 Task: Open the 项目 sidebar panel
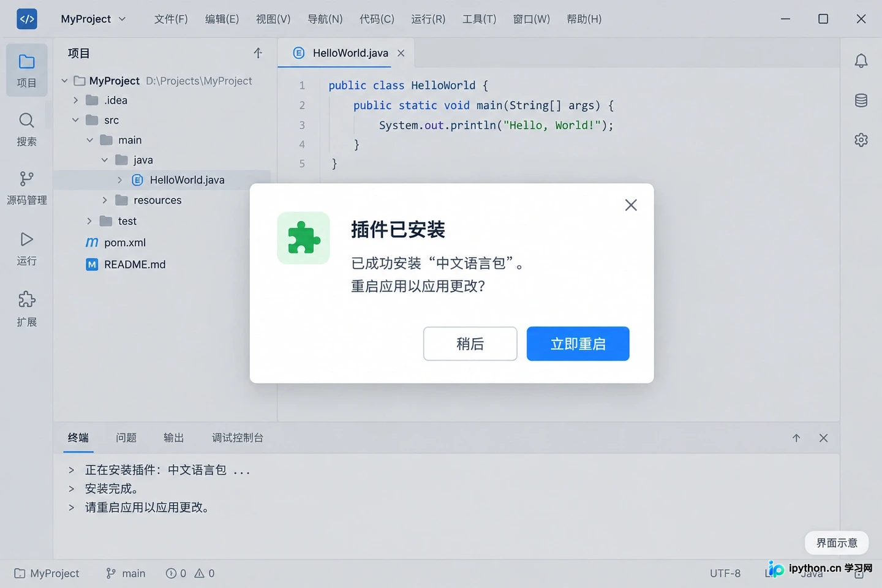[x=26, y=70]
